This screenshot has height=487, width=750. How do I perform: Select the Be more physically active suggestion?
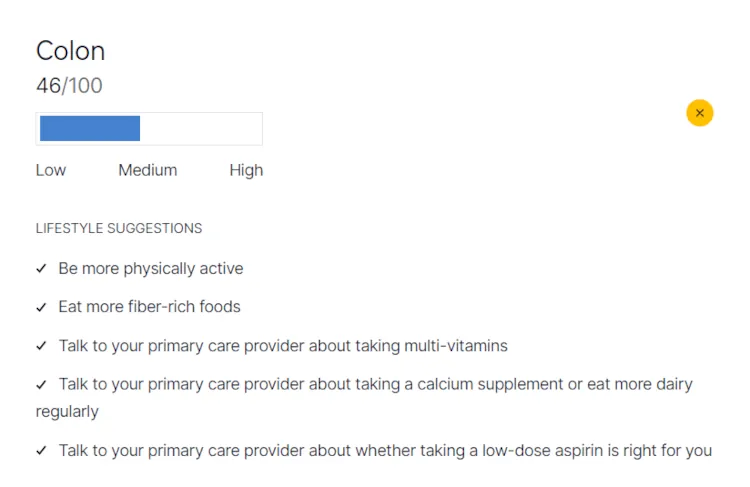coord(151,269)
